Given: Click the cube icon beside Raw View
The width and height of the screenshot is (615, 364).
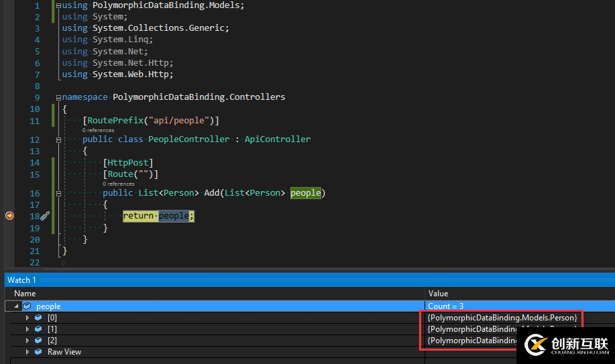Looking at the screenshot, I should [38, 352].
